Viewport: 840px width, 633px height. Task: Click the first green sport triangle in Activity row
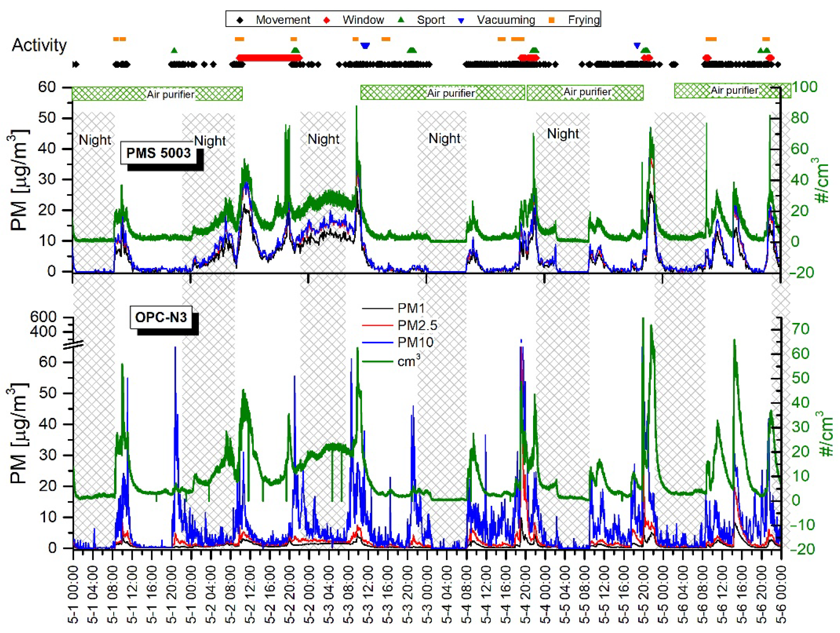[174, 51]
